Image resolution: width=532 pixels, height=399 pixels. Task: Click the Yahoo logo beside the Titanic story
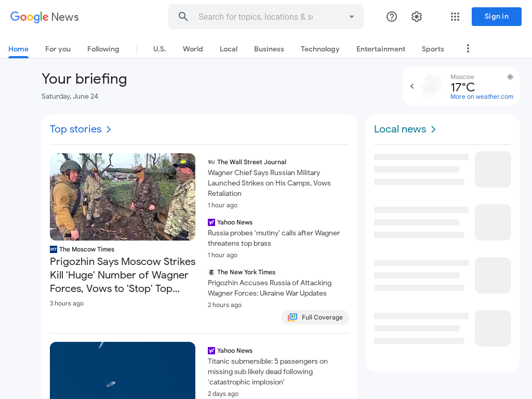(211, 351)
